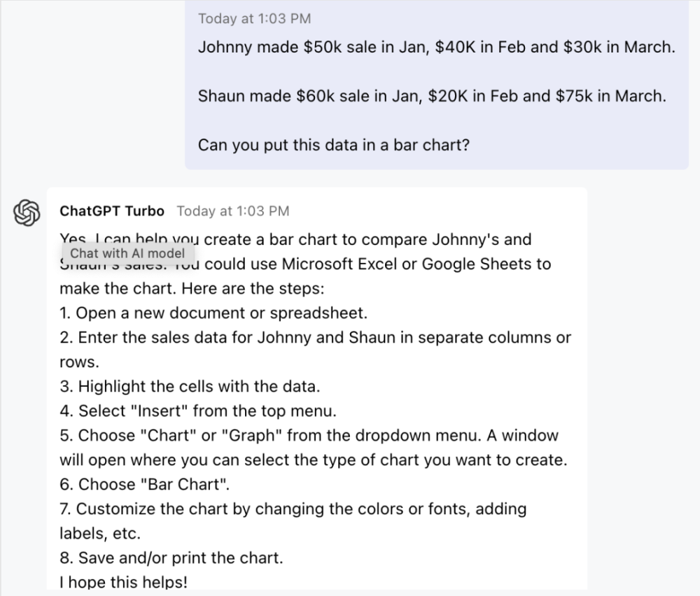Click the "Can you put this data" question
This screenshot has height=596, width=700.
pos(333,146)
